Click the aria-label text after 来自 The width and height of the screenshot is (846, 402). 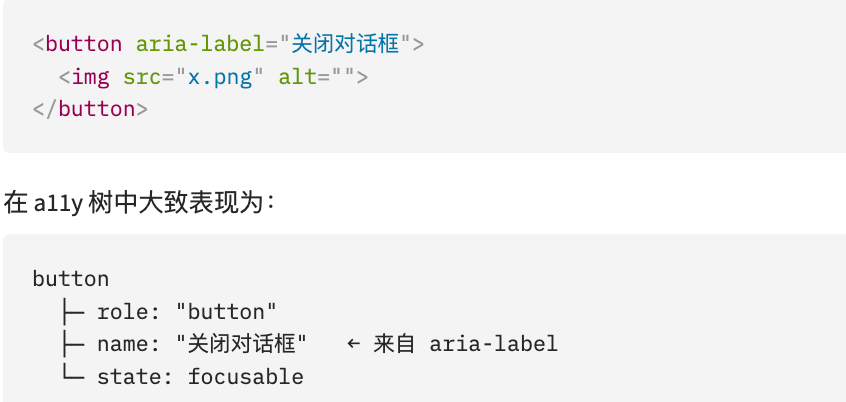tap(493, 344)
